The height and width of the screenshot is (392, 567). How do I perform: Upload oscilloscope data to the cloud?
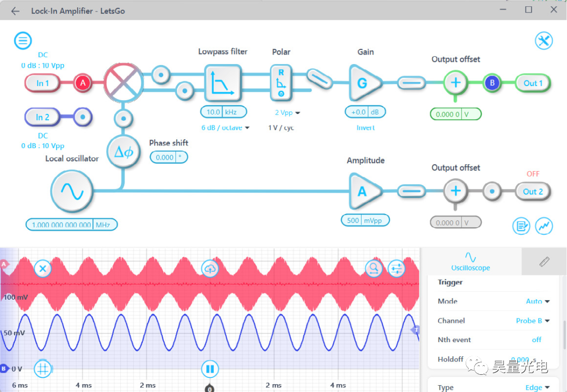[210, 269]
